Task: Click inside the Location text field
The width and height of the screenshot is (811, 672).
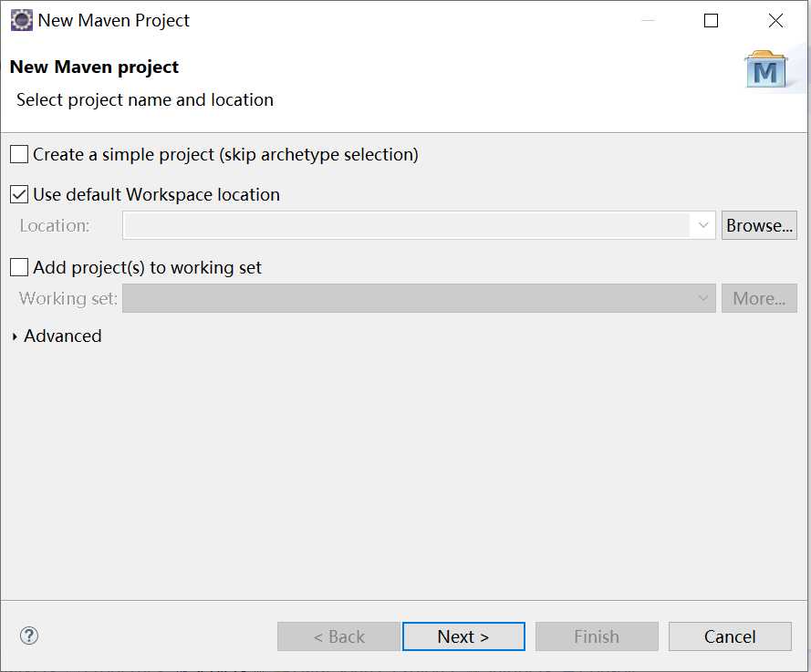Action: pyautogui.click(x=408, y=225)
